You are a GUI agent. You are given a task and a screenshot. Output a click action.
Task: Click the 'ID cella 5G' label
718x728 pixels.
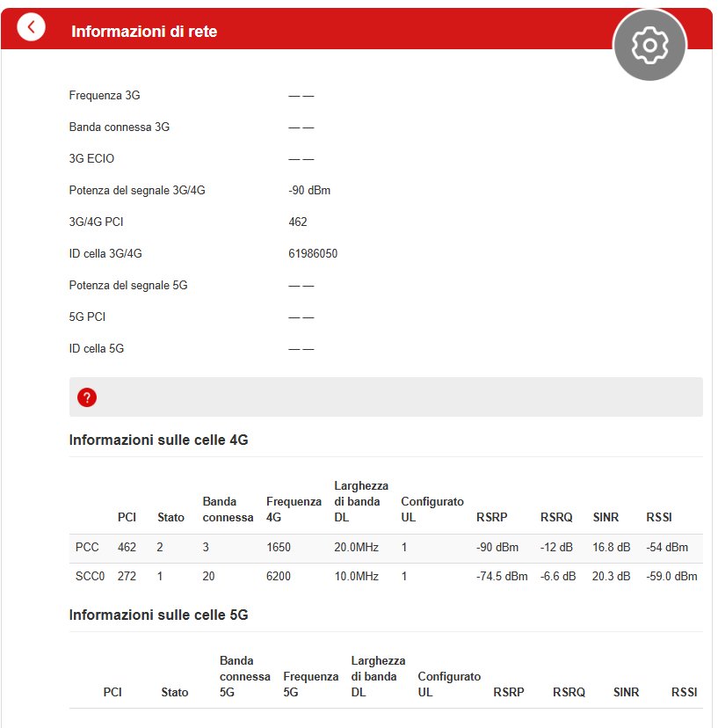pos(97,348)
